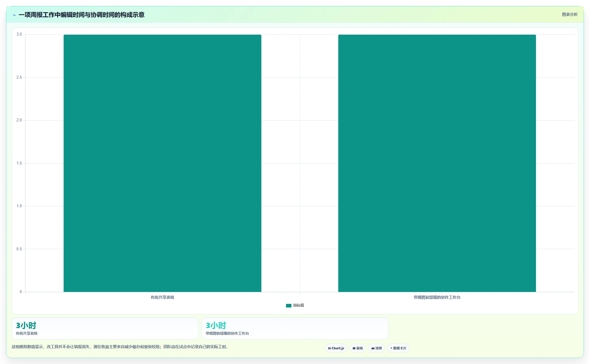This screenshot has height=364, width=590.
Task: Click the 传统共享表格 x-axis label
Action: (x=162, y=297)
